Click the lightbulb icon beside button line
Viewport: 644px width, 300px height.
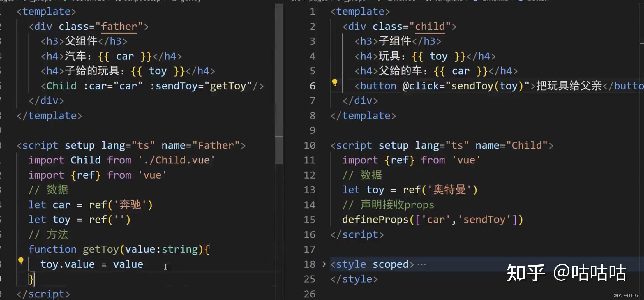[x=335, y=82]
